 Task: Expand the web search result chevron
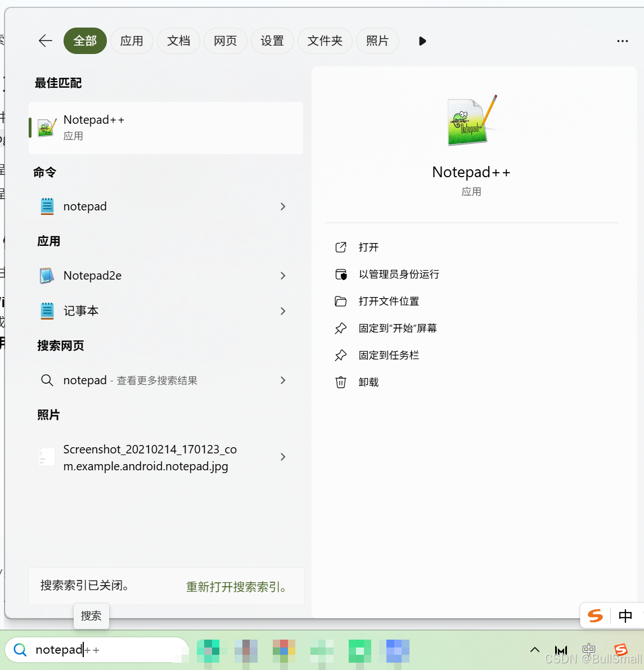283,380
